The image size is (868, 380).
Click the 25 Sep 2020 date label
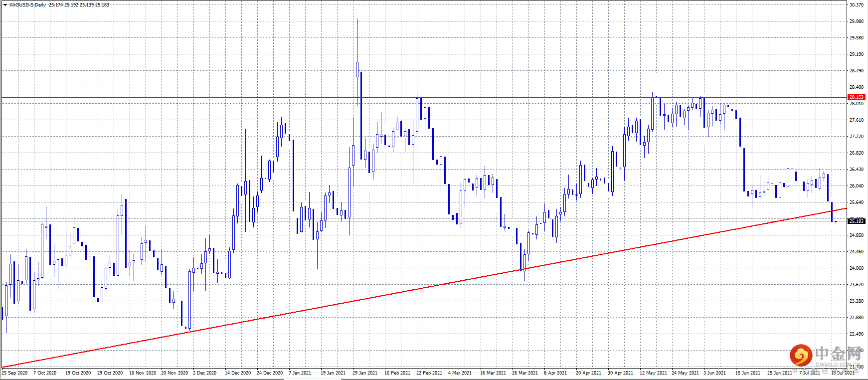click(14, 373)
